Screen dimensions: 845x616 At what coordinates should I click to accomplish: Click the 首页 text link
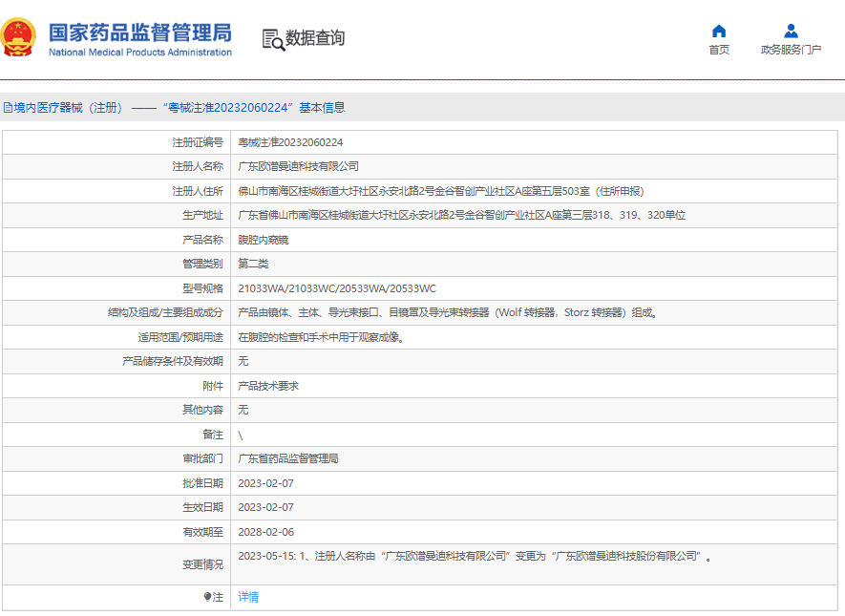click(x=719, y=50)
